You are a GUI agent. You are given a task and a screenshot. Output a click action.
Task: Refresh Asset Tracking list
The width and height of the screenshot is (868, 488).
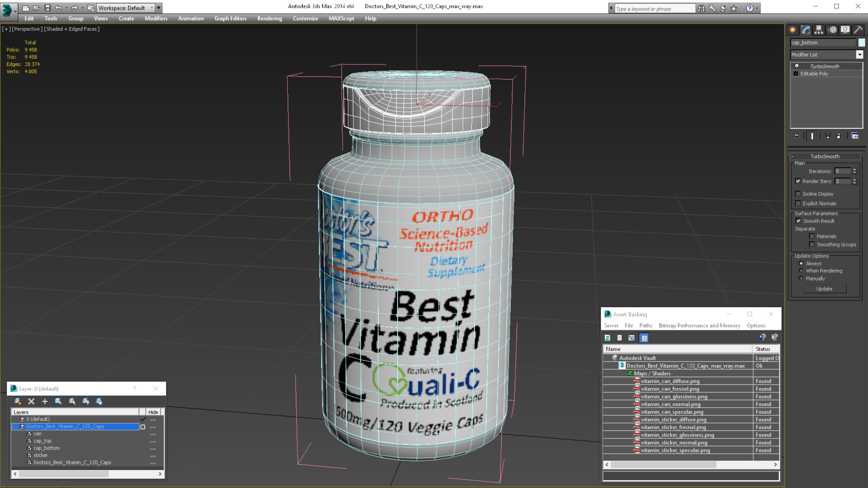tap(608, 338)
